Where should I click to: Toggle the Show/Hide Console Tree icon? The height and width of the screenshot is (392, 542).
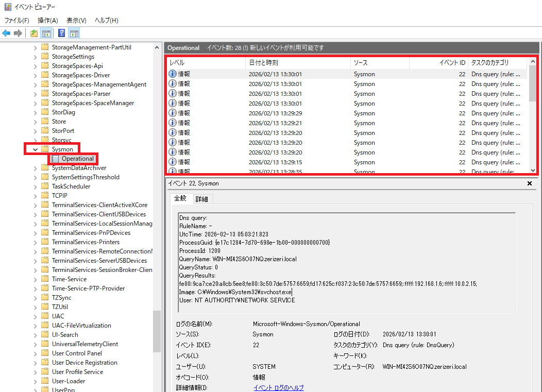(x=46, y=33)
